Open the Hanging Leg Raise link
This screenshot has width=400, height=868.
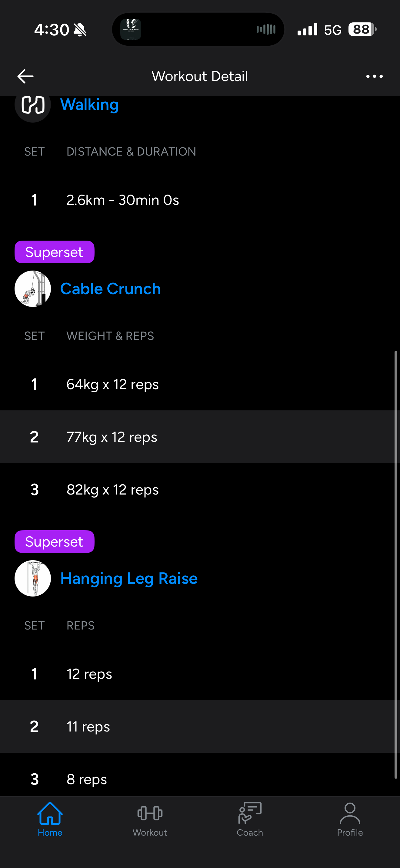click(129, 578)
